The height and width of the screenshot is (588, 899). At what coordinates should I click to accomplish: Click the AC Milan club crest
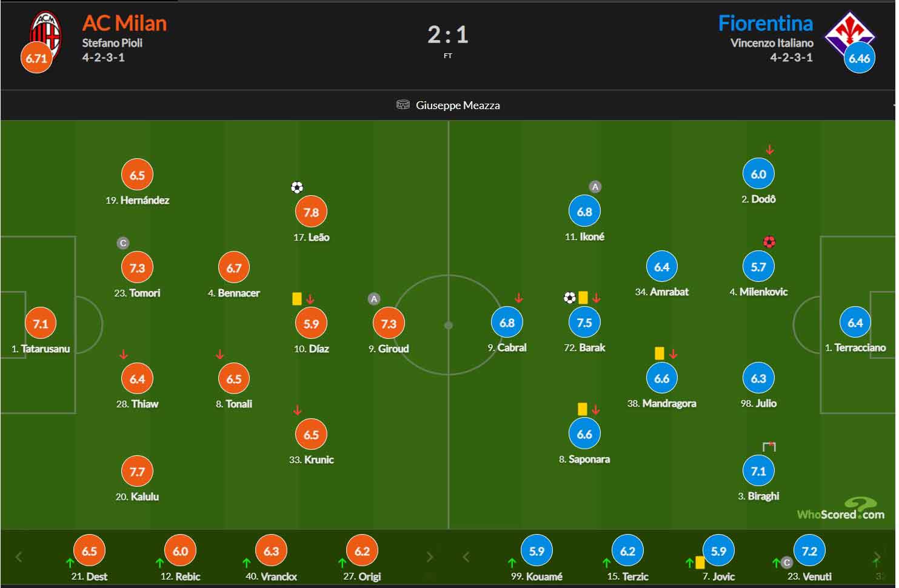(x=46, y=35)
